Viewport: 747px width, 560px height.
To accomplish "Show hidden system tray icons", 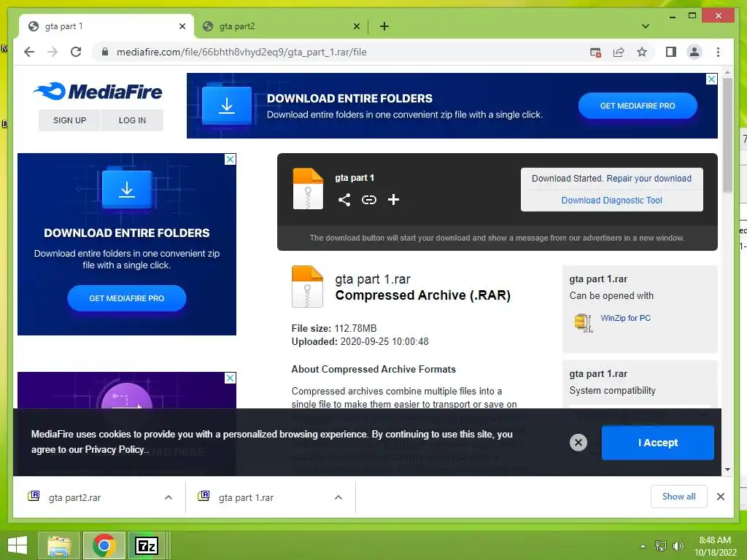I will (643, 546).
